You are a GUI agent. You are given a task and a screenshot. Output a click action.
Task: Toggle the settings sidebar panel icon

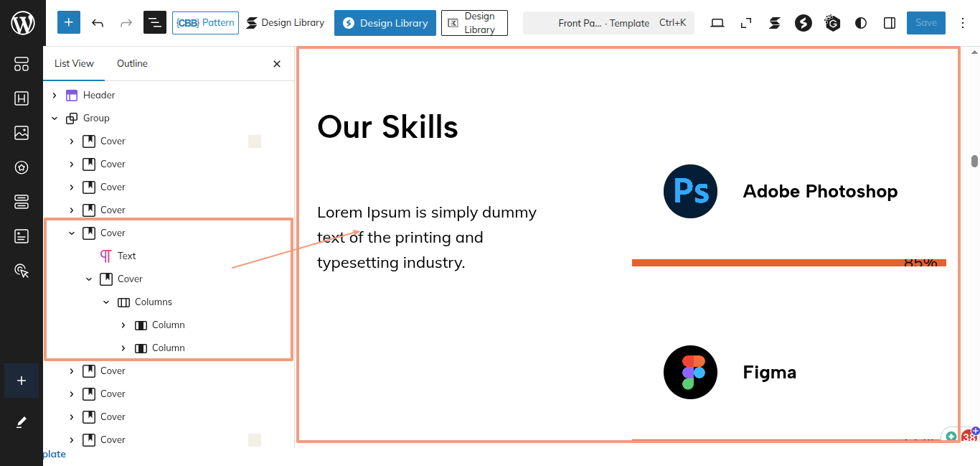(890, 23)
